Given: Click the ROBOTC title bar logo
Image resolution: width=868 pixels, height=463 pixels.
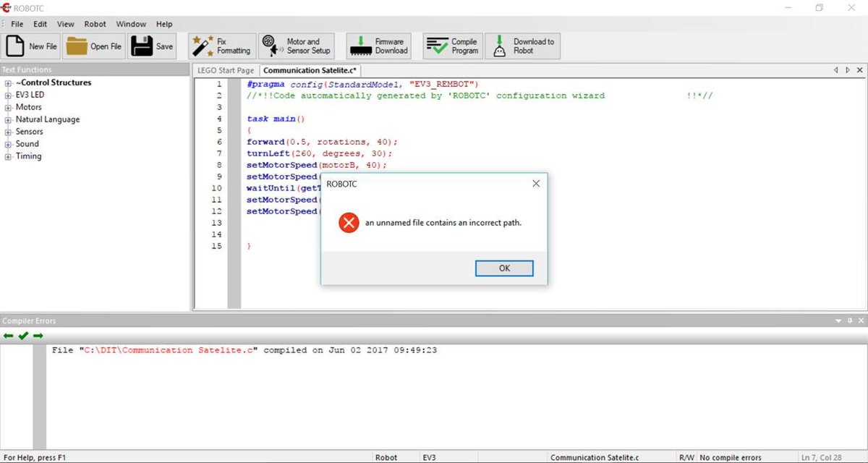Looking at the screenshot, I should point(7,7).
